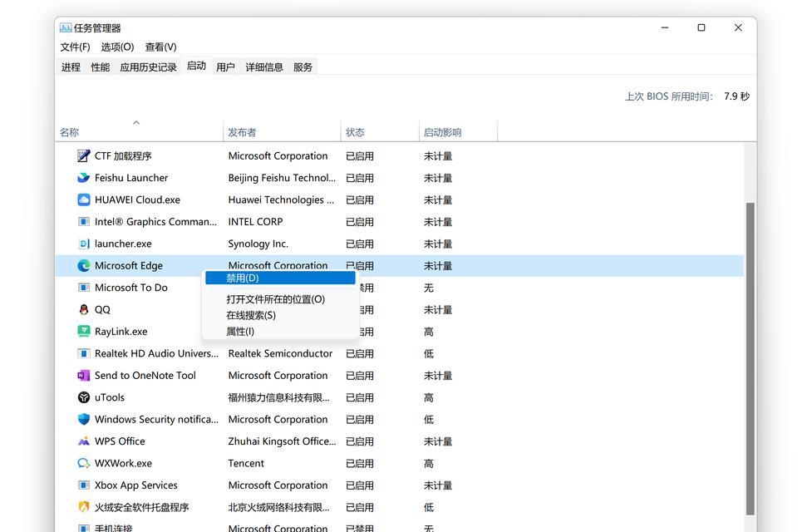Switch to the 详细信息 tab
The height and width of the screenshot is (532, 807).
pos(264,67)
